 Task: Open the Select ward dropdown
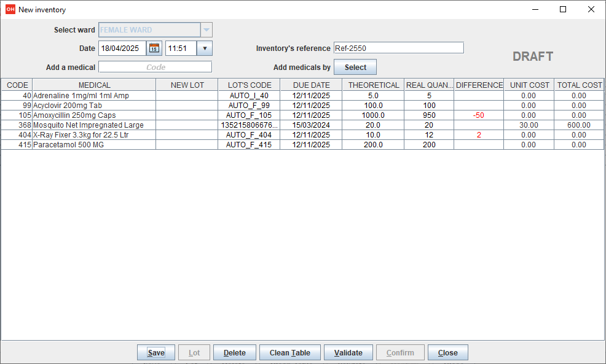point(206,30)
